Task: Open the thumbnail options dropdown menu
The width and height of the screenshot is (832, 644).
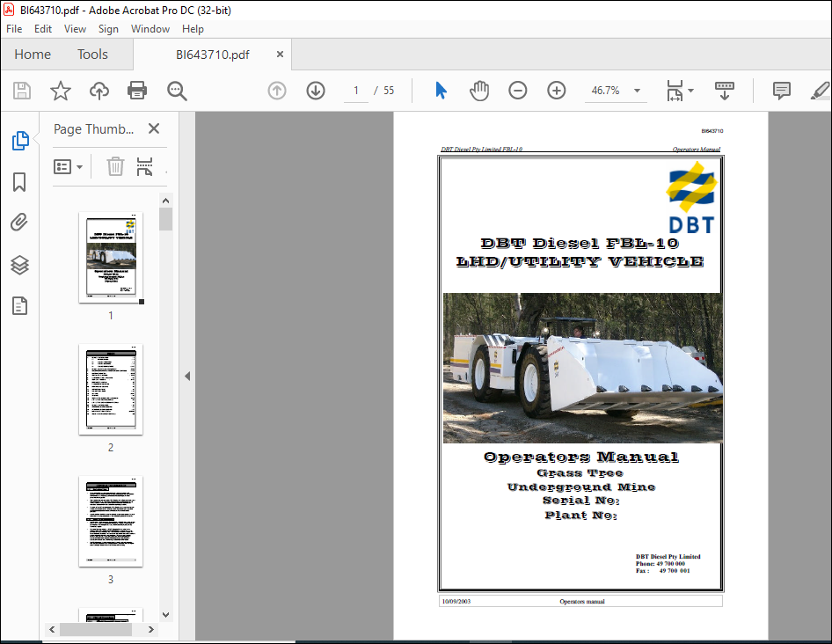Action: pos(68,166)
